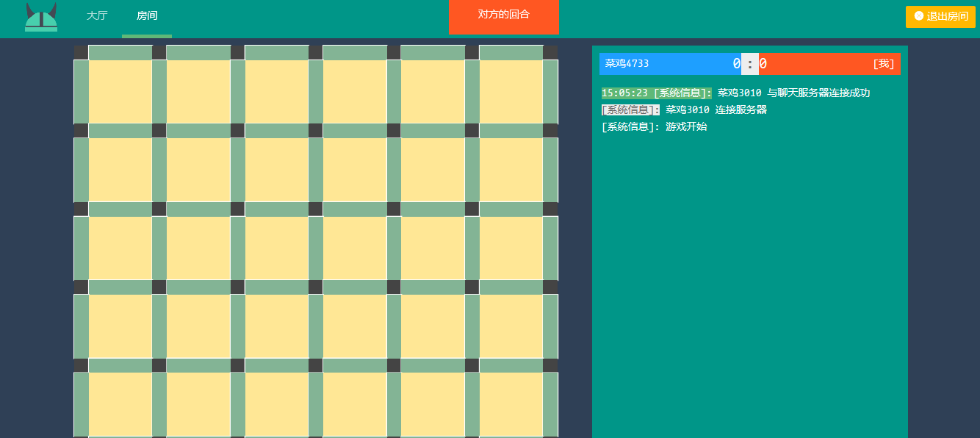Leave the room via 退出房间 button

click(940, 16)
